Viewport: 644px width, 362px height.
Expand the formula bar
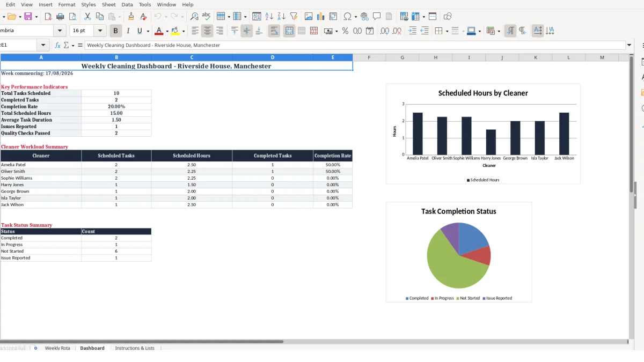(629, 45)
